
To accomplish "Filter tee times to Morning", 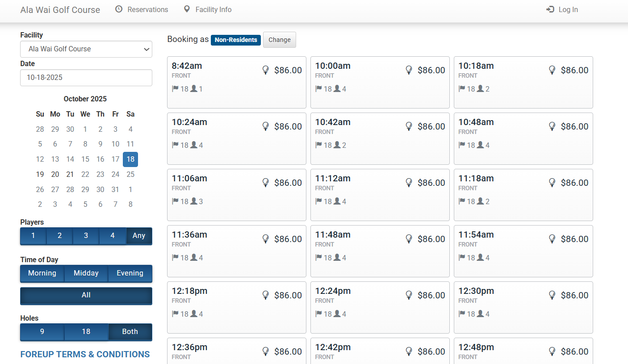I will (42, 273).
